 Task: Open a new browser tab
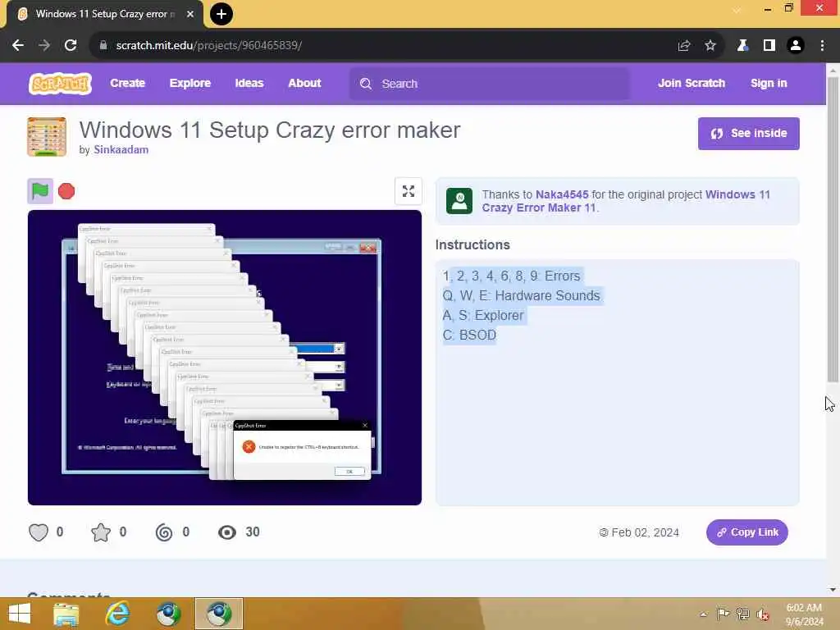click(221, 14)
